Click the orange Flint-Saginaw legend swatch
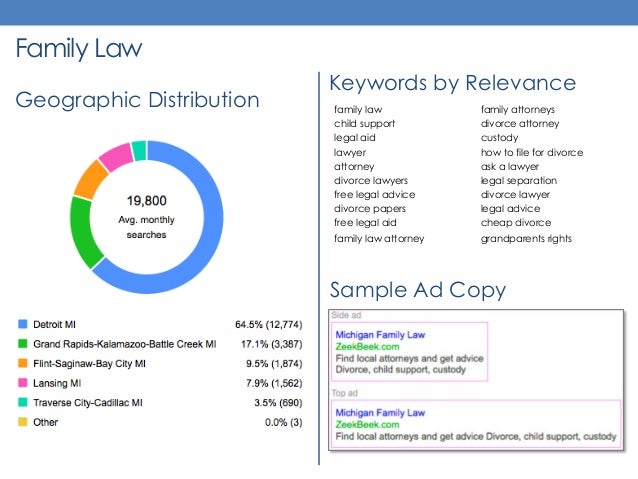The width and height of the screenshot is (638, 479). coord(23,363)
